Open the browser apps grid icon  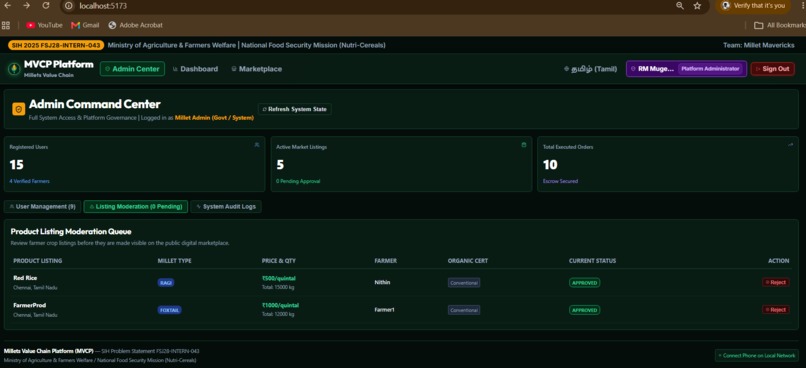[6, 25]
